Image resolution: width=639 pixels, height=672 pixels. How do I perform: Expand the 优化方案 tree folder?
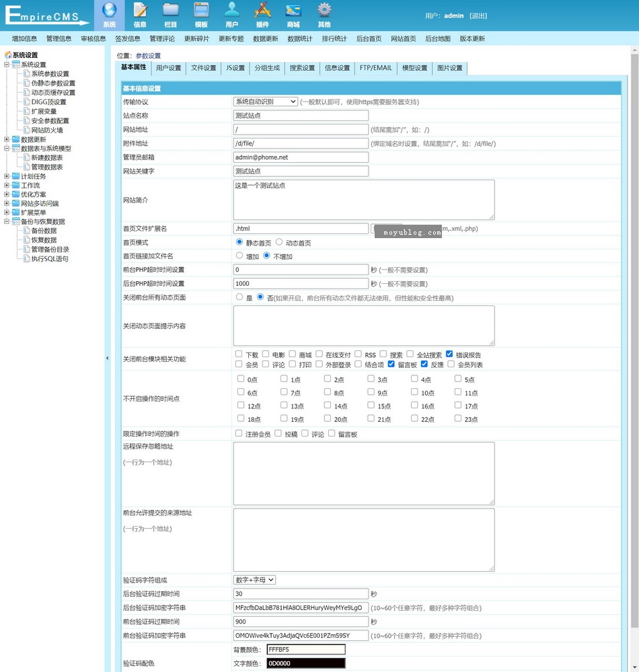[x=7, y=194]
